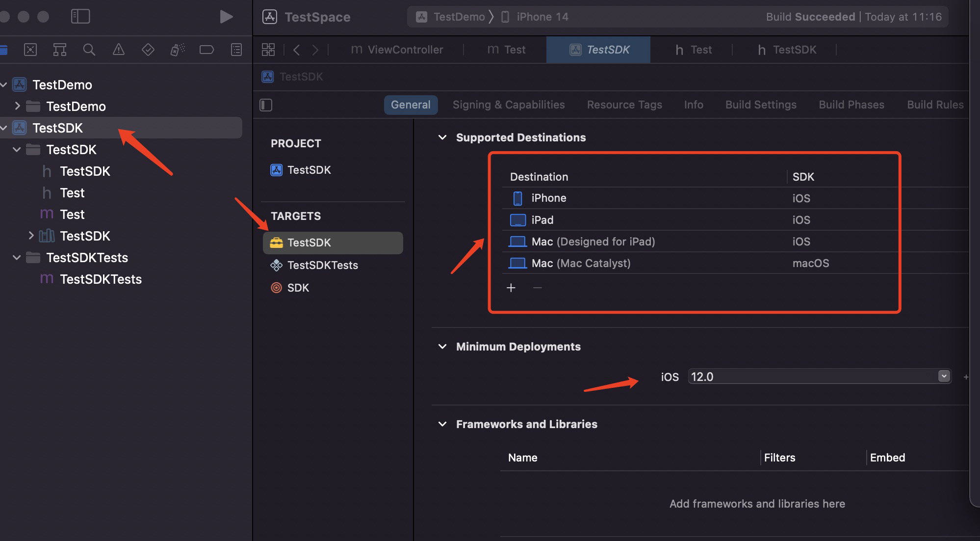The image size is (980, 541).
Task: Open the Info tab
Action: (x=694, y=105)
